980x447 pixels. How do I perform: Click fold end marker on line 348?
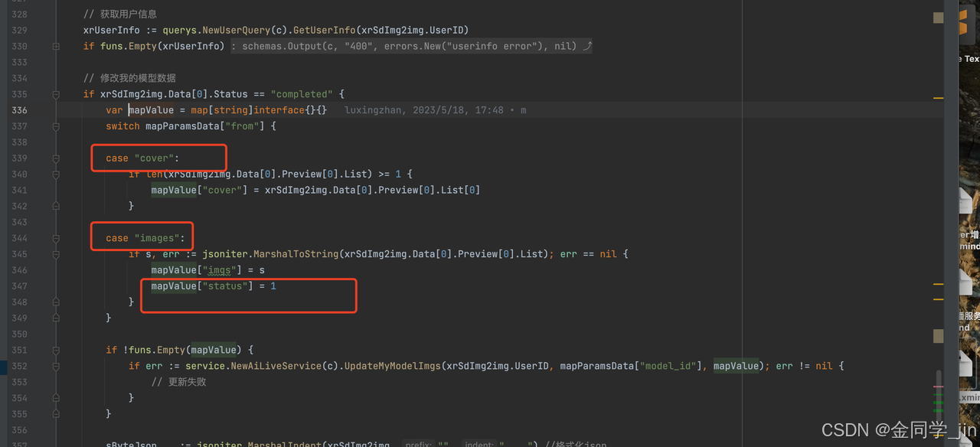click(56, 302)
